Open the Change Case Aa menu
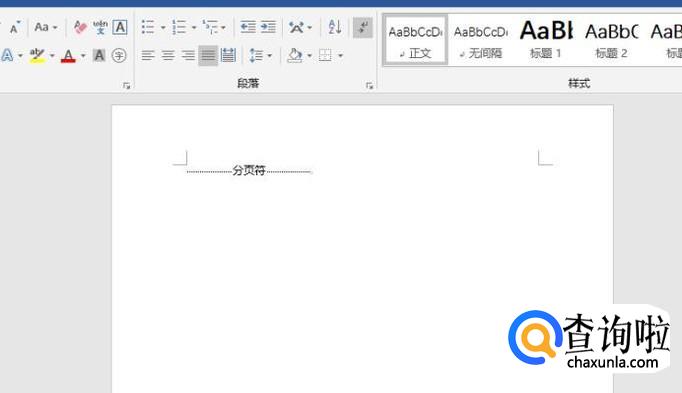Screen dimensions: 682x393 [46, 27]
